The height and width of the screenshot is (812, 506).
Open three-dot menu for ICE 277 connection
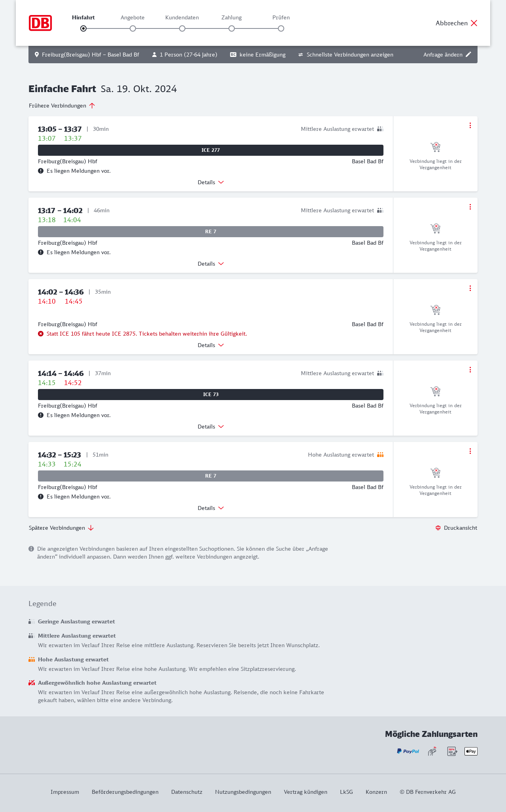click(470, 125)
